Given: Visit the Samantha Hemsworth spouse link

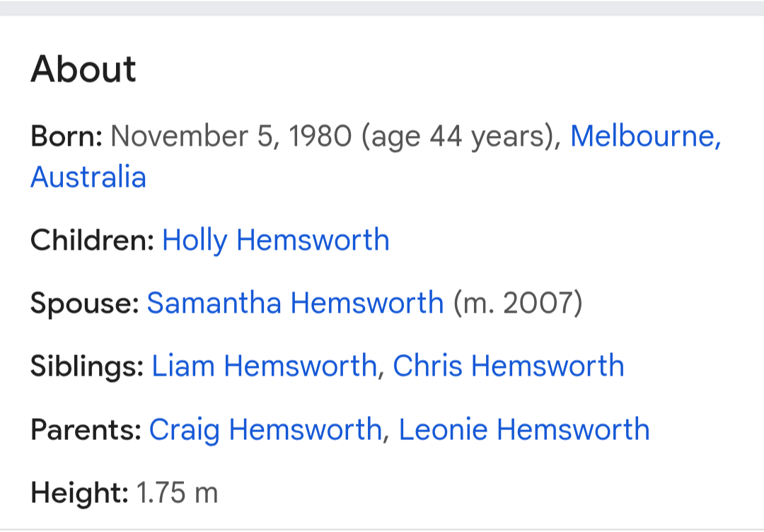Looking at the screenshot, I should (295, 303).
